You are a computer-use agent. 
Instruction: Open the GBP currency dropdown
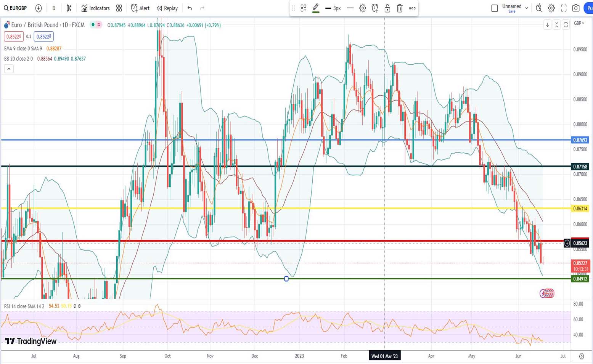point(579,23)
